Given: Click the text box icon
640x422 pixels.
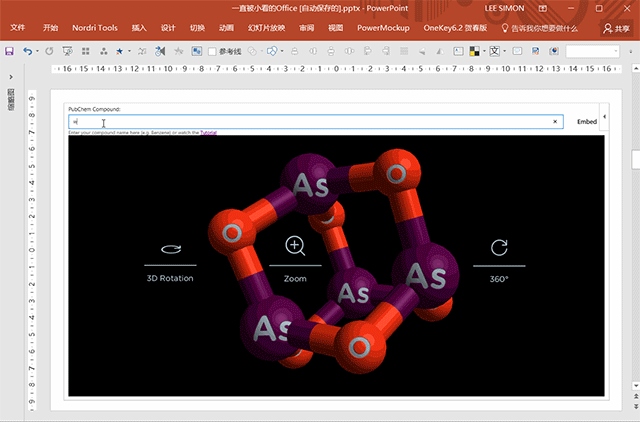Looking at the screenshot, I should [x=458, y=51].
